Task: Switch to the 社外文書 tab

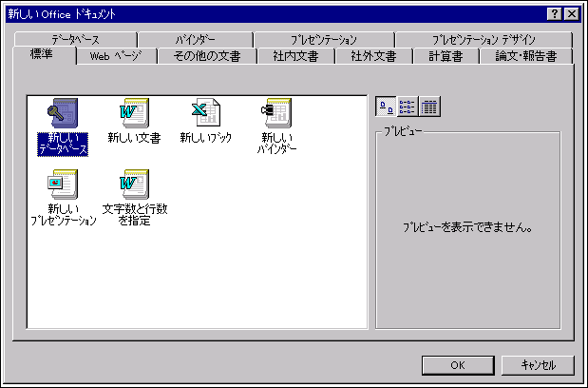Action: tap(374, 56)
